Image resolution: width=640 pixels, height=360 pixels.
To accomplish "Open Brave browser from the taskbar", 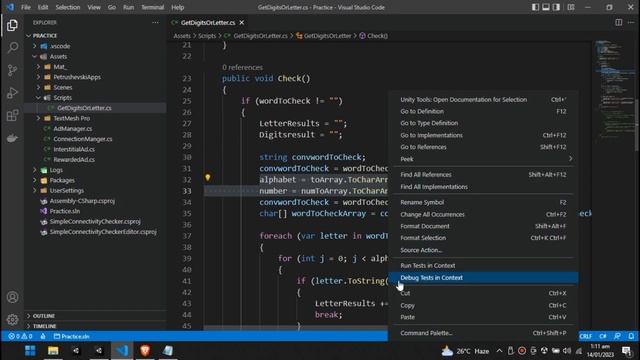I will coord(145,350).
